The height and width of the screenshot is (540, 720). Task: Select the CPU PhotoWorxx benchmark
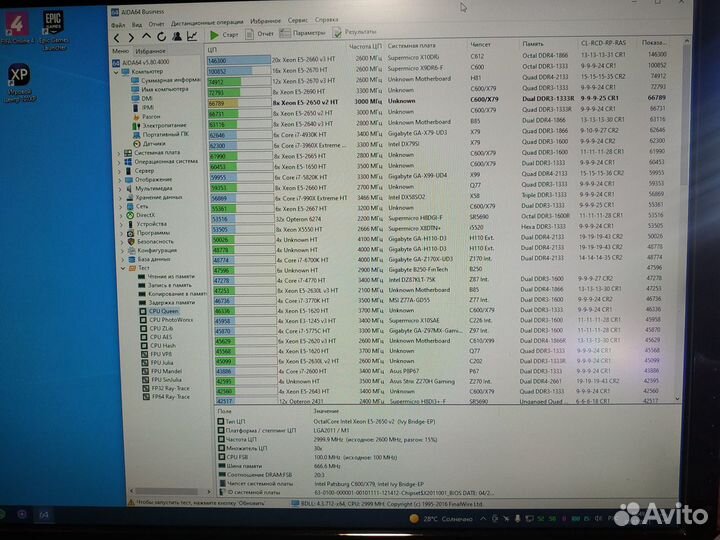pyautogui.click(x=166, y=320)
